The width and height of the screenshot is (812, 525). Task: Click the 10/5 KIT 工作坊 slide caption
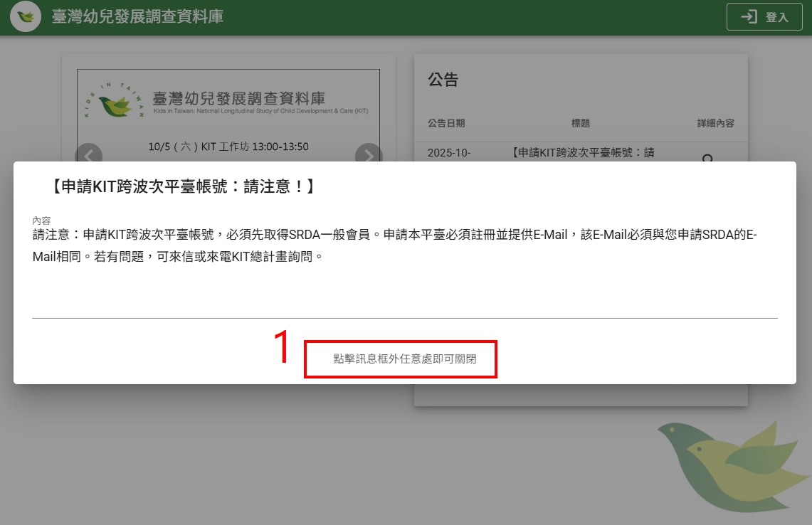click(x=228, y=147)
